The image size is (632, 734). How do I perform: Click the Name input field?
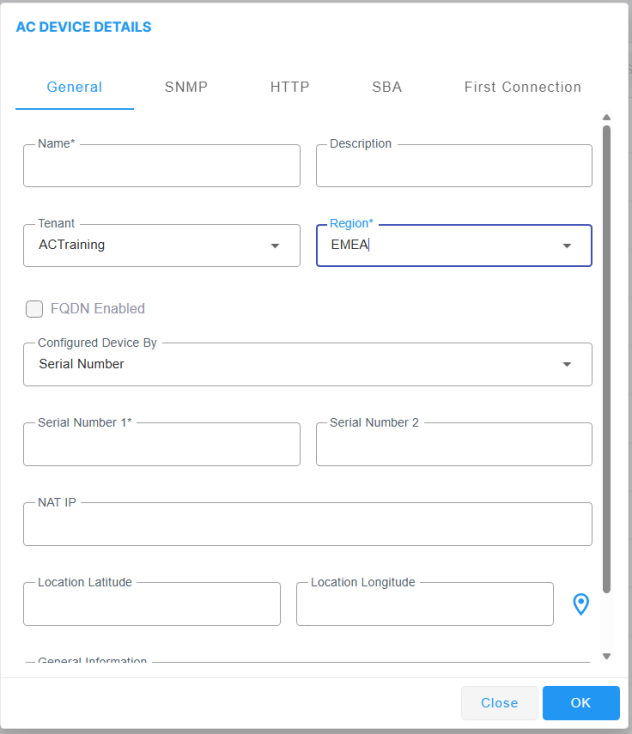(161, 167)
